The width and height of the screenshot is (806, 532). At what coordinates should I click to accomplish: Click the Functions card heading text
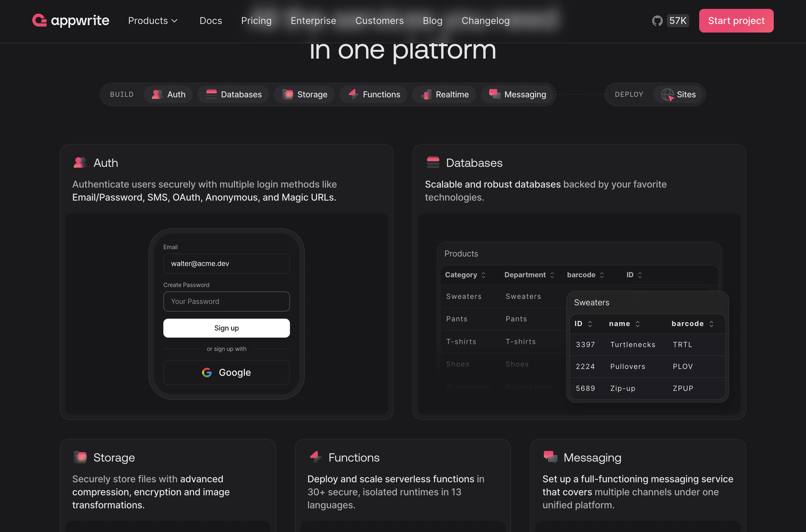coord(354,457)
